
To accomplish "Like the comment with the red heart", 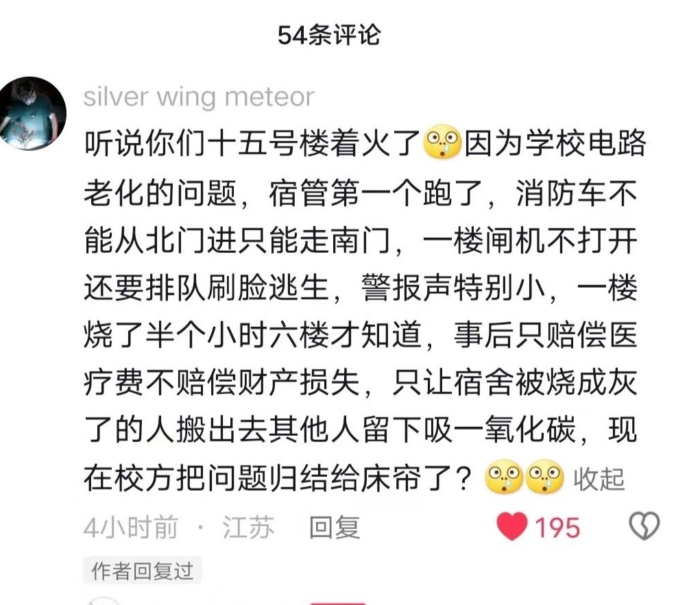I will pos(511,526).
